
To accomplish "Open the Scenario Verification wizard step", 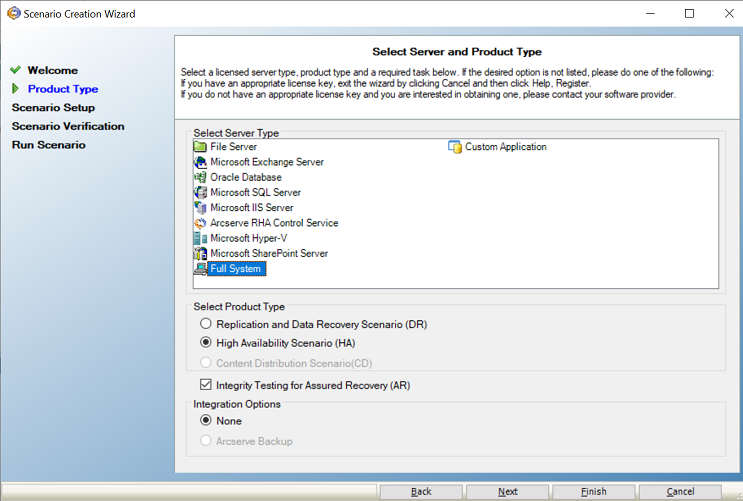I will pyautogui.click(x=68, y=126).
